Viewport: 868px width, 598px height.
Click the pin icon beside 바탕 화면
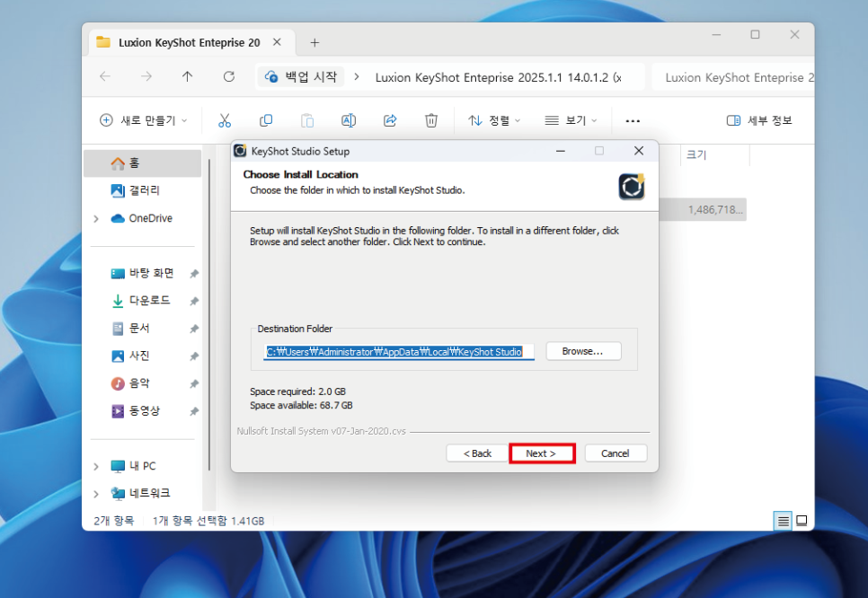point(194,274)
